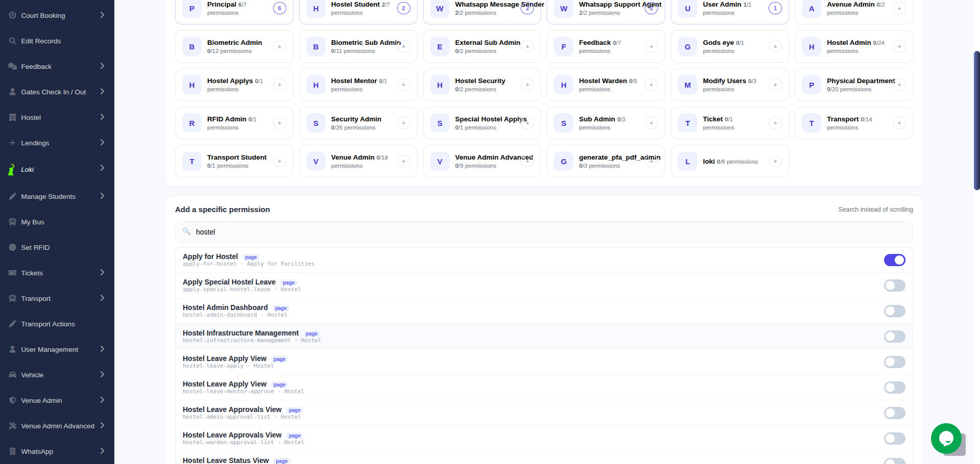Click the Venue Admin Advanced tools icon
Image resolution: width=980 pixels, height=464 pixels.
tap(13, 426)
